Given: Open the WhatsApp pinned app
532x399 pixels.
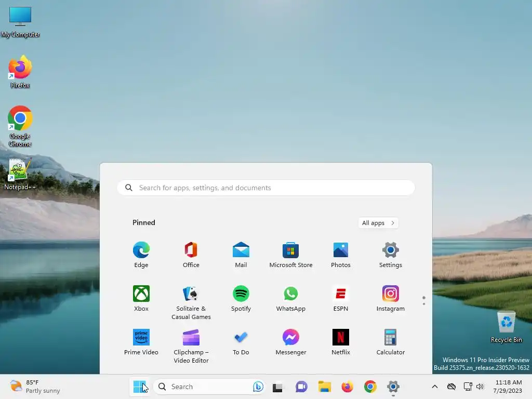Looking at the screenshot, I should pyautogui.click(x=291, y=299).
